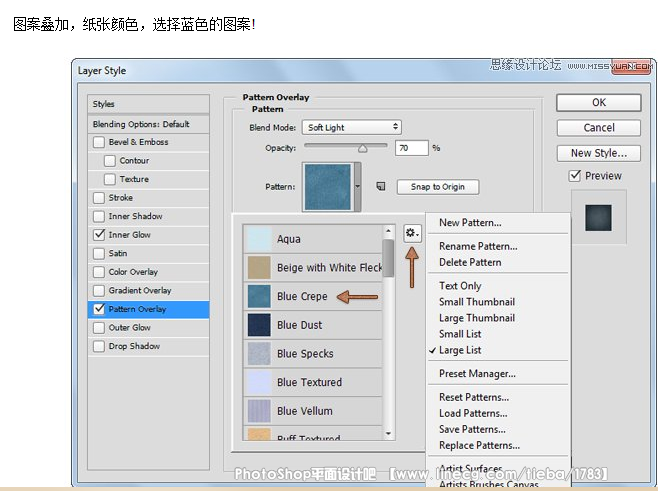Enable the Drop Shadow checkbox

tap(99, 346)
